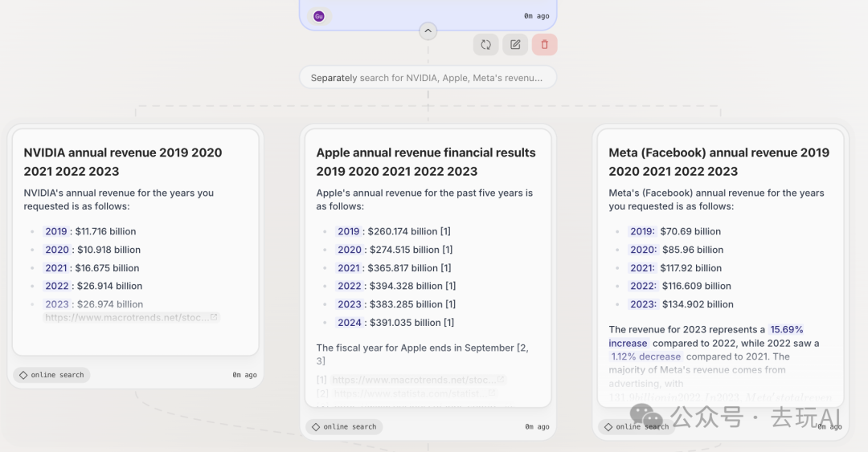The height and width of the screenshot is (452, 868).
Task: Click diamond icon under the NVIDIA card
Action: [23, 375]
